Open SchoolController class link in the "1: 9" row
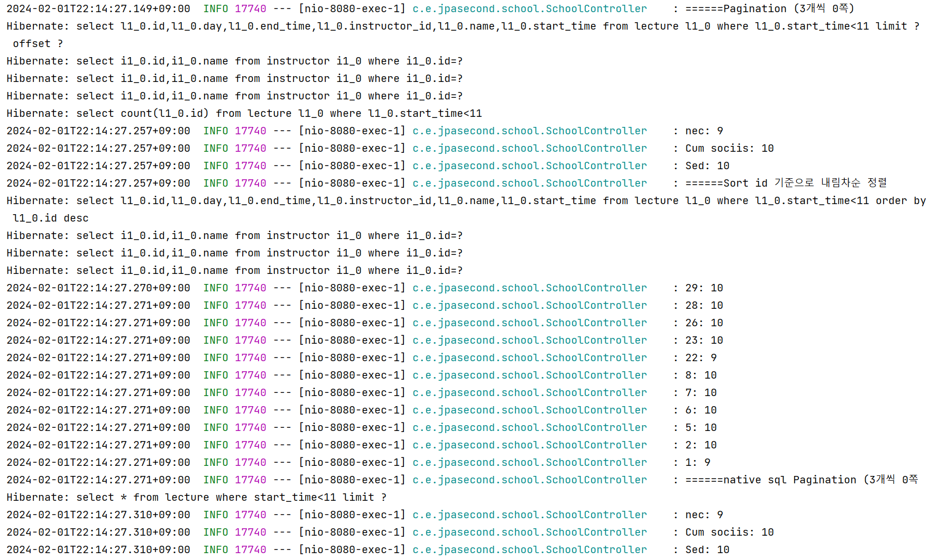Image resolution: width=938 pixels, height=560 pixels. coord(530,462)
